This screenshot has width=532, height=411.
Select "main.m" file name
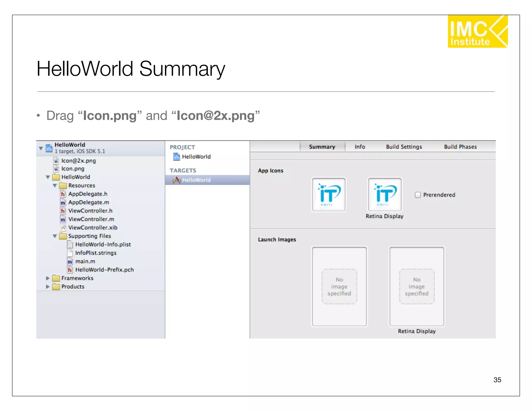click(x=85, y=261)
